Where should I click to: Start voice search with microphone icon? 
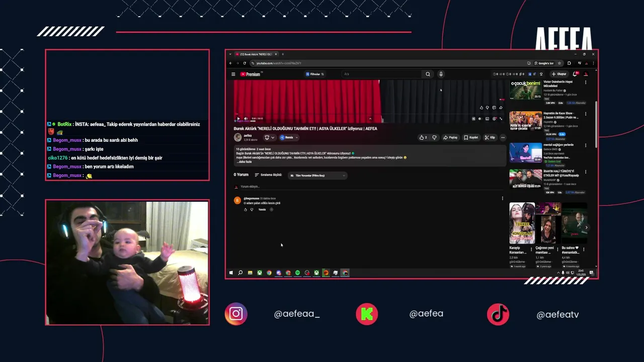[441, 74]
